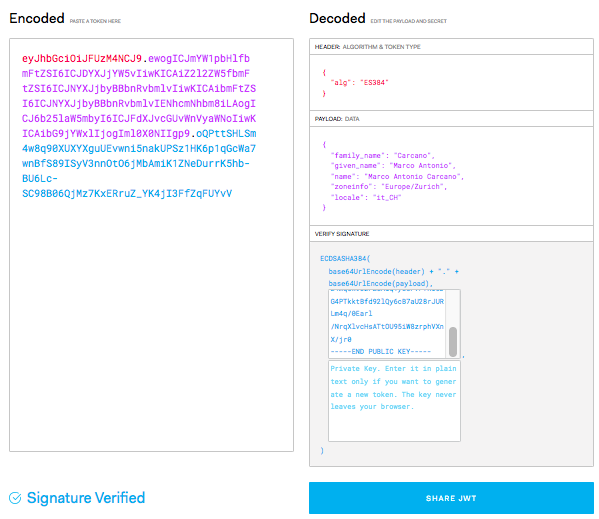Click into the Private Key text area
599x519 pixels.
point(394,401)
